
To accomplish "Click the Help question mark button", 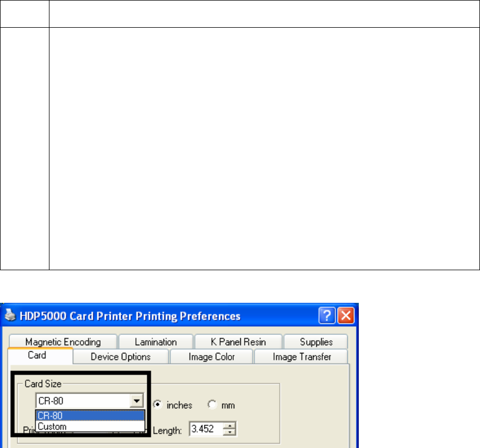I will (327, 315).
